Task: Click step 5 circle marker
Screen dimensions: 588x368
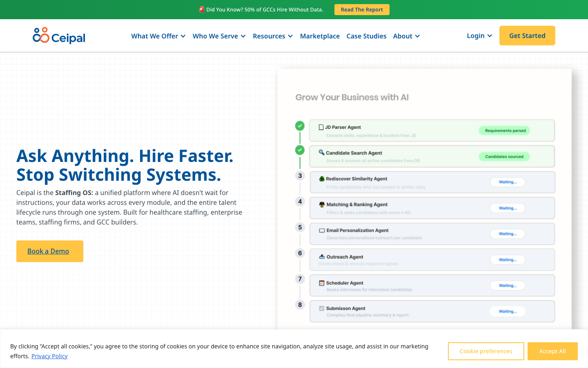Action: coord(300,227)
